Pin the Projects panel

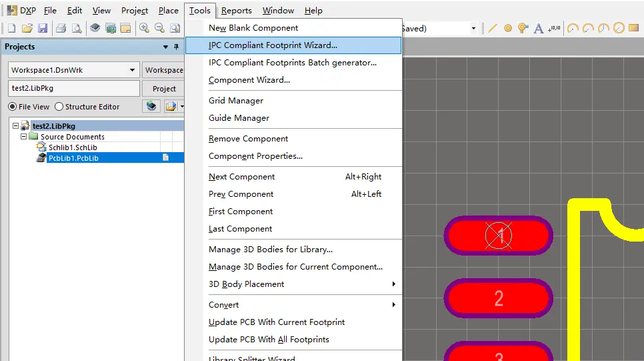(x=177, y=47)
